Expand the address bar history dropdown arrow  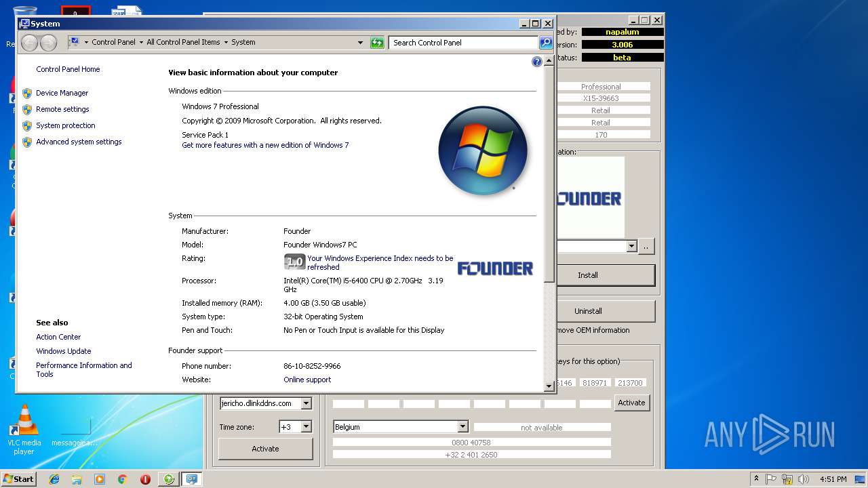(360, 43)
